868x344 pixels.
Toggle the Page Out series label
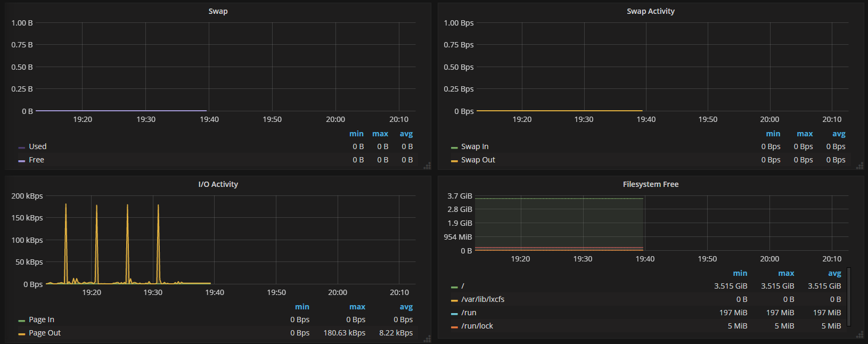pos(45,333)
